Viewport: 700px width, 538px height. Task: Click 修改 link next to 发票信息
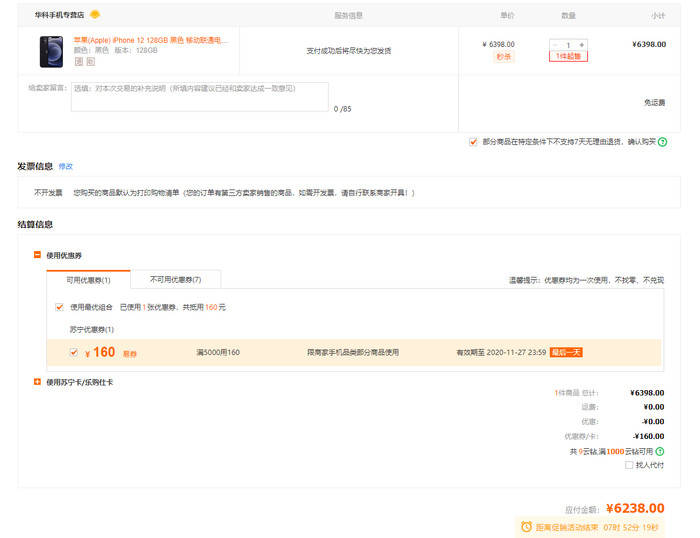tap(66, 166)
